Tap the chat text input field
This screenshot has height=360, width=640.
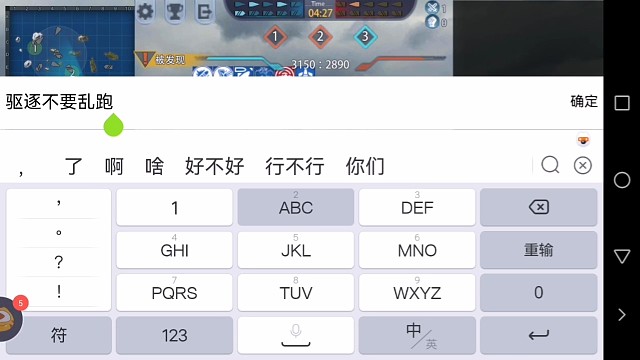pos(282,102)
